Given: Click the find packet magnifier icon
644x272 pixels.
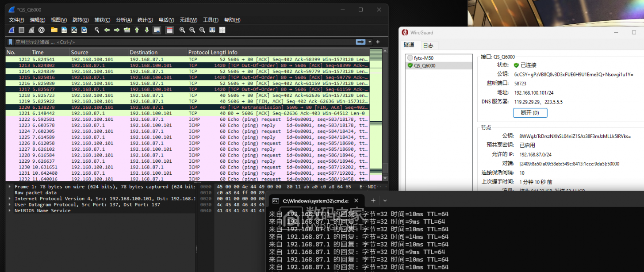Looking at the screenshot, I should point(97,30).
